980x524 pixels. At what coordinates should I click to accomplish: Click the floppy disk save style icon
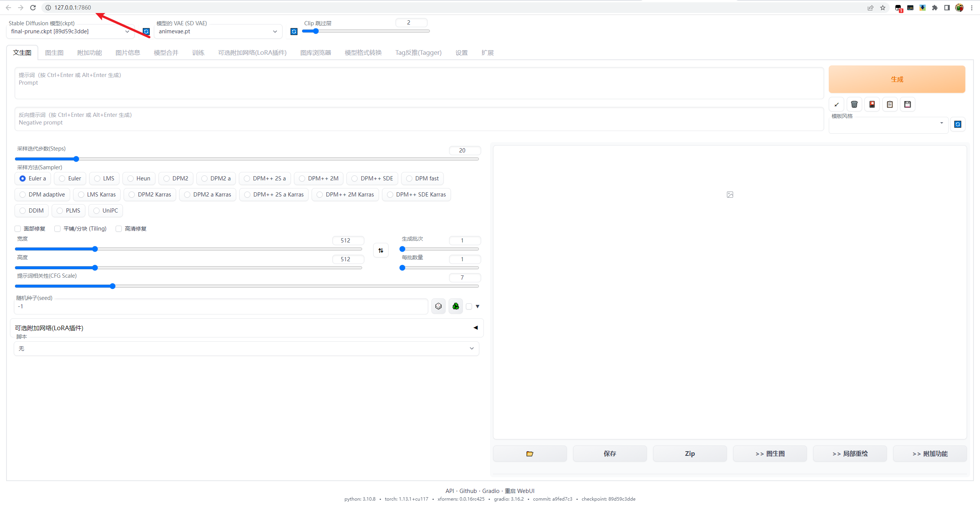pos(907,104)
